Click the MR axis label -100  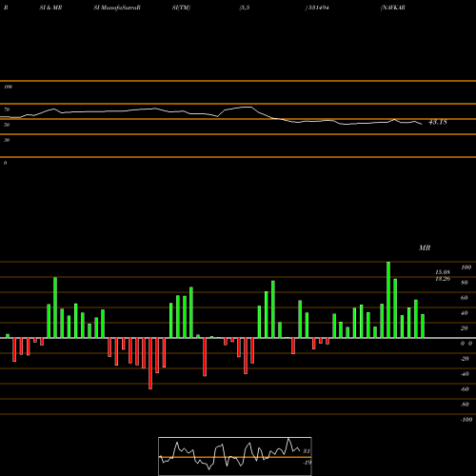point(466,420)
